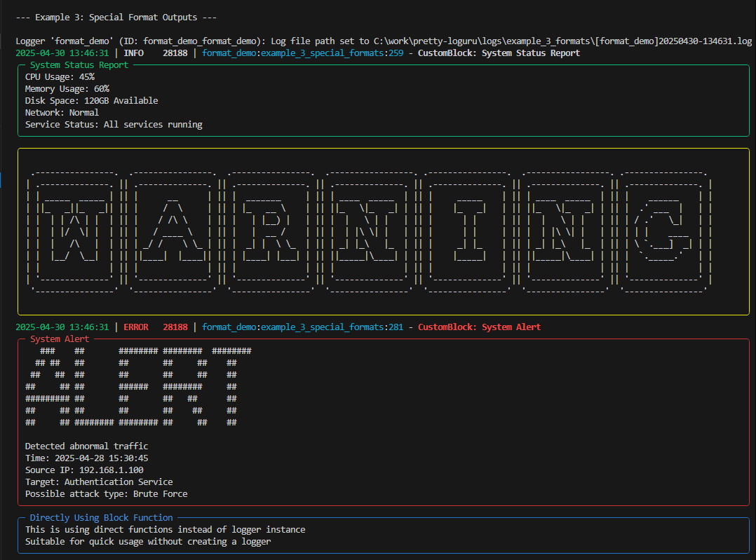
Task: Select 'Target: Authentication Service' text
Action: pos(99,482)
